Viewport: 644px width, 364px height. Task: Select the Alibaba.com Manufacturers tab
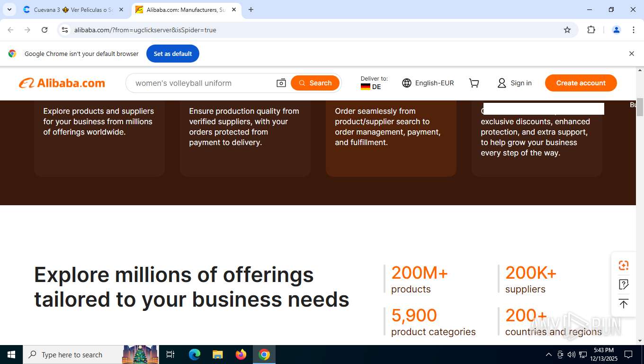[x=186, y=9]
